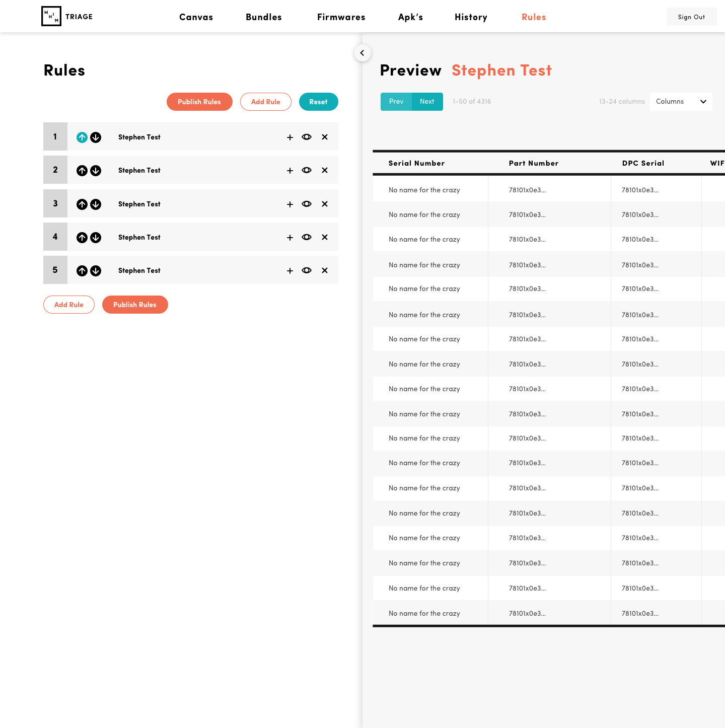Click last row DPC Serial cell
Image resolution: width=725 pixels, height=728 pixels.
[x=656, y=613]
